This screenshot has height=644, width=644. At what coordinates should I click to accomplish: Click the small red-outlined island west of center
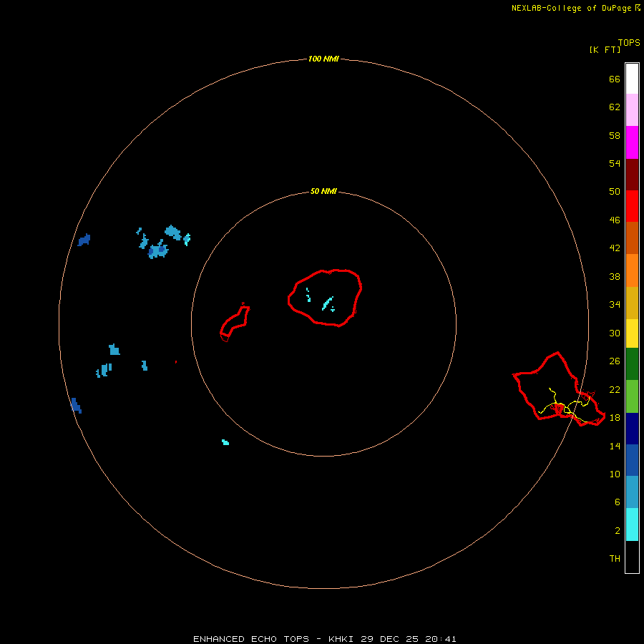point(235,323)
